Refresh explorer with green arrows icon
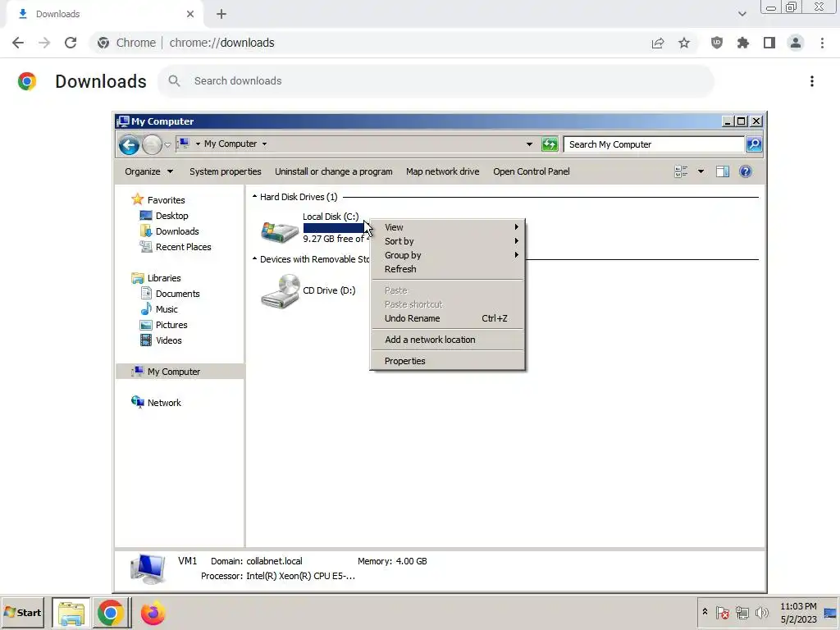The height and width of the screenshot is (630, 840). pyautogui.click(x=550, y=144)
